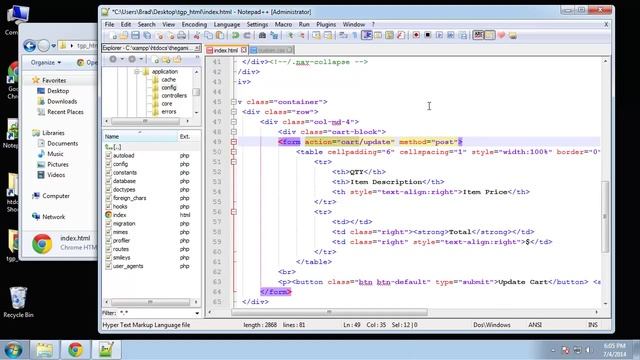Click the Open file toolbar icon
The height and width of the screenshot is (360, 640).
pyautogui.click(x=124, y=36)
